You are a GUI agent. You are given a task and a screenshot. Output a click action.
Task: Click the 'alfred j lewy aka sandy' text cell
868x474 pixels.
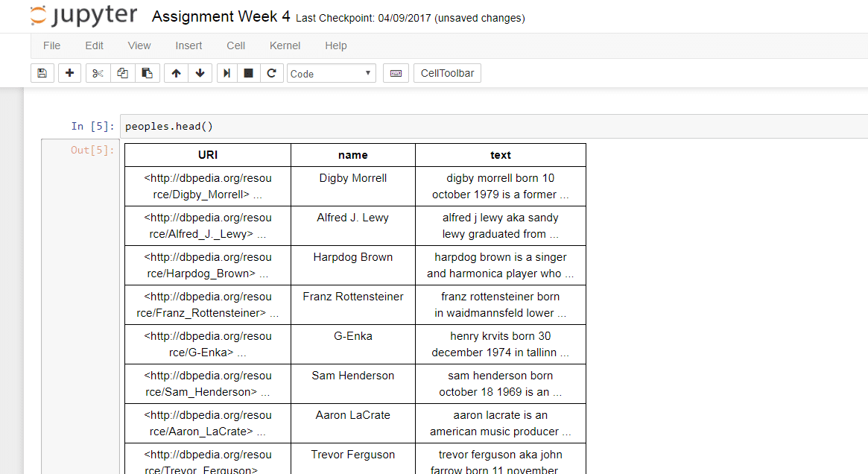(501, 225)
